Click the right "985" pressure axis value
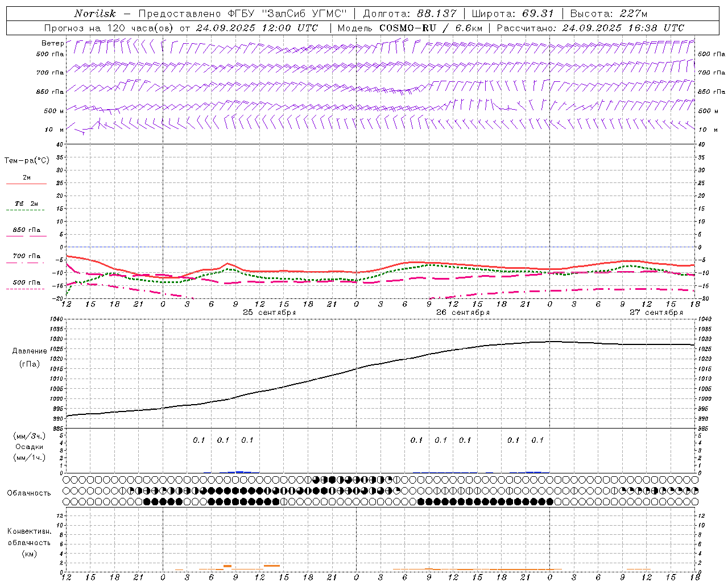The width and height of the screenshot is (728, 582). [704, 429]
